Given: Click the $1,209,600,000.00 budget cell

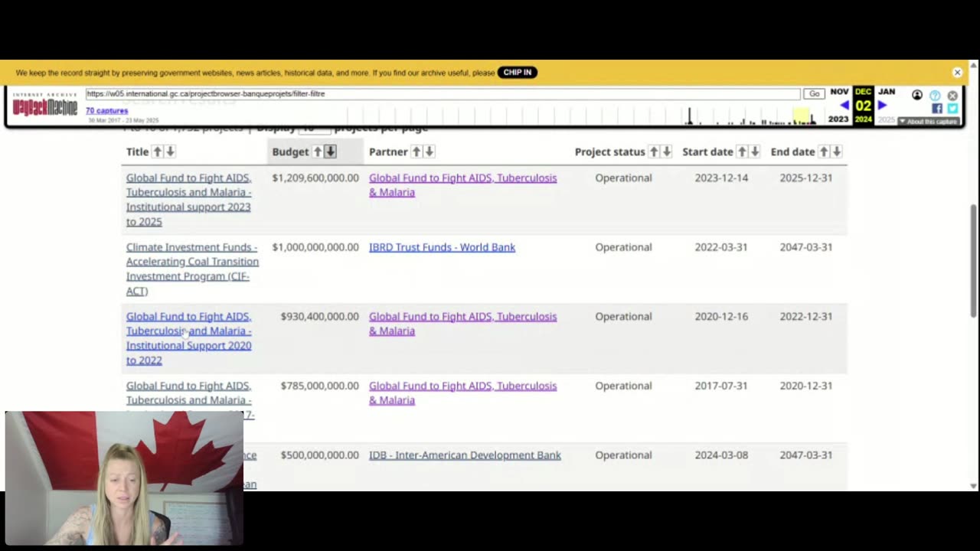Looking at the screenshot, I should (x=315, y=178).
